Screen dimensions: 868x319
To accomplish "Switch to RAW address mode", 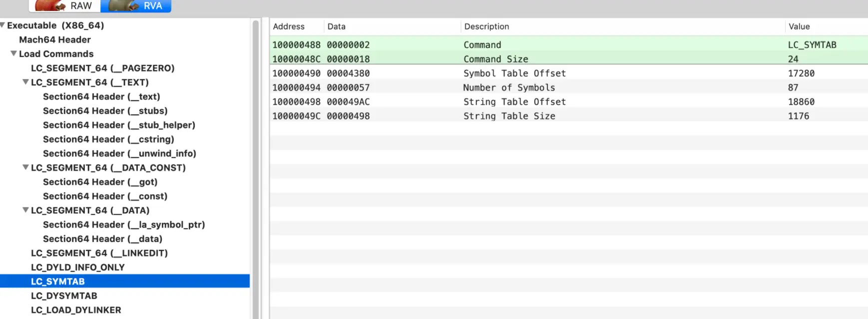I will (x=65, y=6).
